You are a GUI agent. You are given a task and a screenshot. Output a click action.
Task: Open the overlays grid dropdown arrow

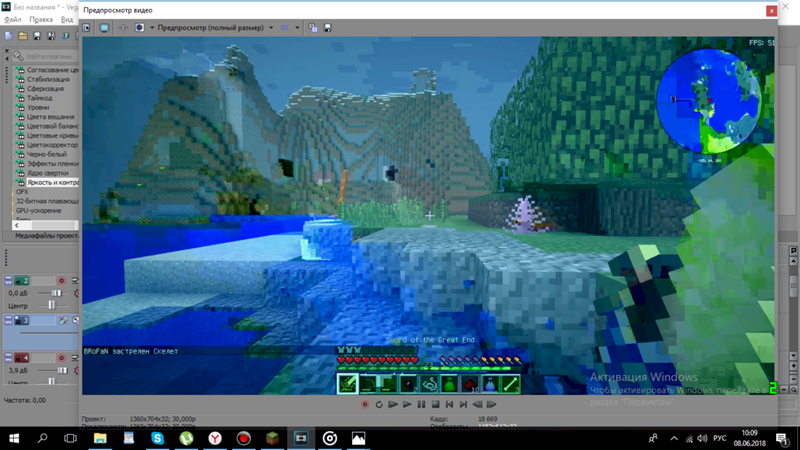298,28
